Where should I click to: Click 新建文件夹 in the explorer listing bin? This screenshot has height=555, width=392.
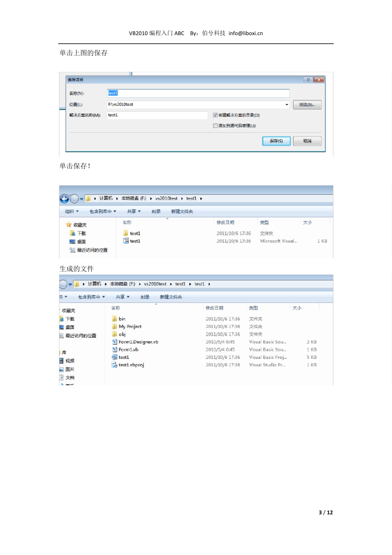[x=171, y=297]
